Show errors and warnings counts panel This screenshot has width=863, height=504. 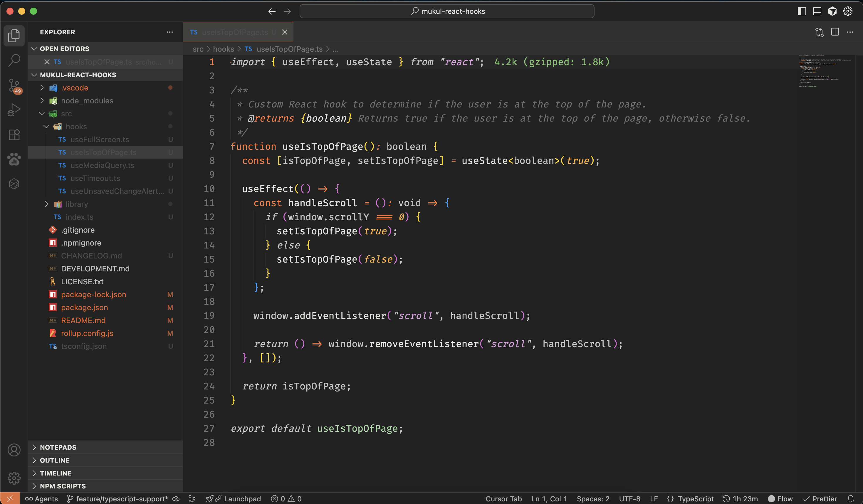tap(286, 498)
